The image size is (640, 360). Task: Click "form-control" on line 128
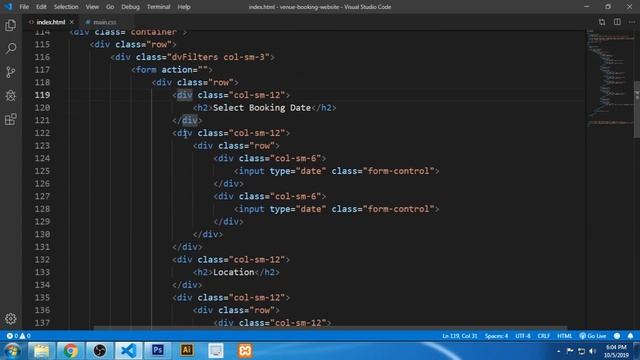pyautogui.click(x=399, y=209)
